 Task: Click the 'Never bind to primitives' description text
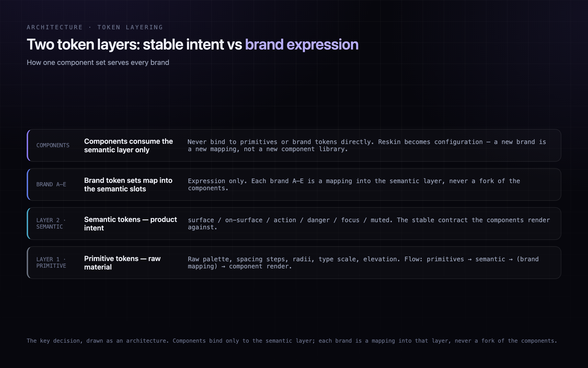367,145
